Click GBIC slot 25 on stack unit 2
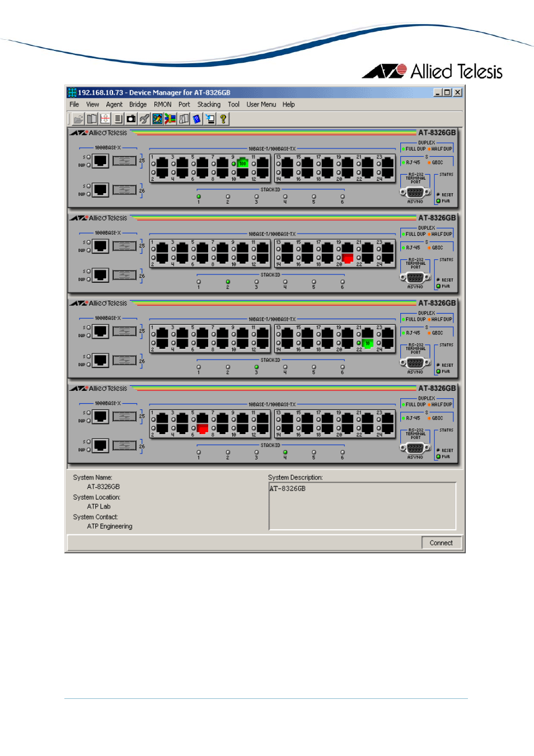The width and height of the screenshot is (534, 756). coord(124,246)
